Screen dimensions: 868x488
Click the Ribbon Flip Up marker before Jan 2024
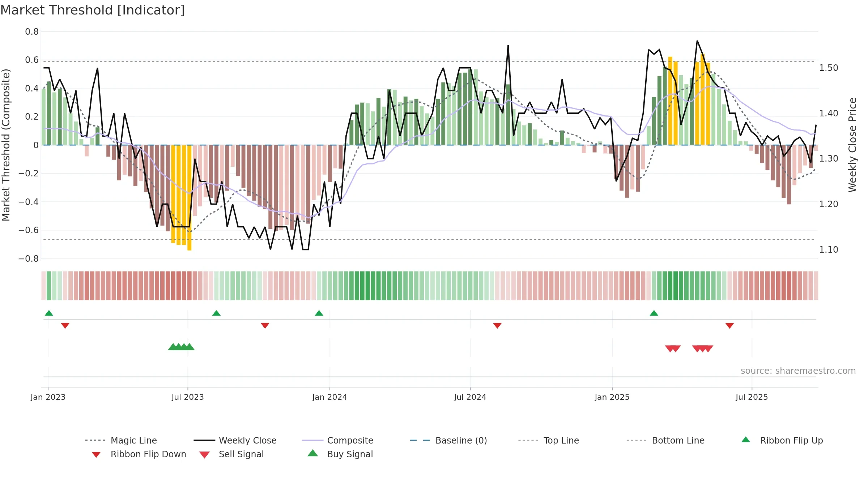point(319,313)
